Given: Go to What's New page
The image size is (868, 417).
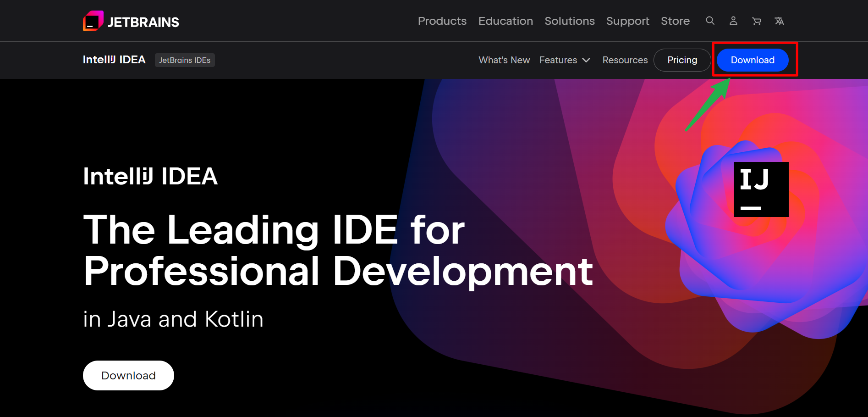Looking at the screenshot, I should pos(504,60).
